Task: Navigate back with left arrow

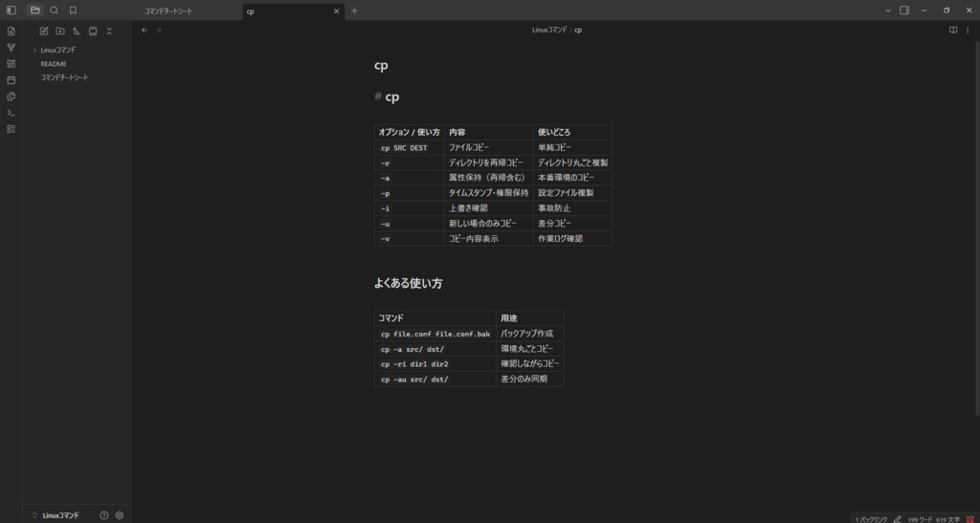Action: (x=145, y=30)
